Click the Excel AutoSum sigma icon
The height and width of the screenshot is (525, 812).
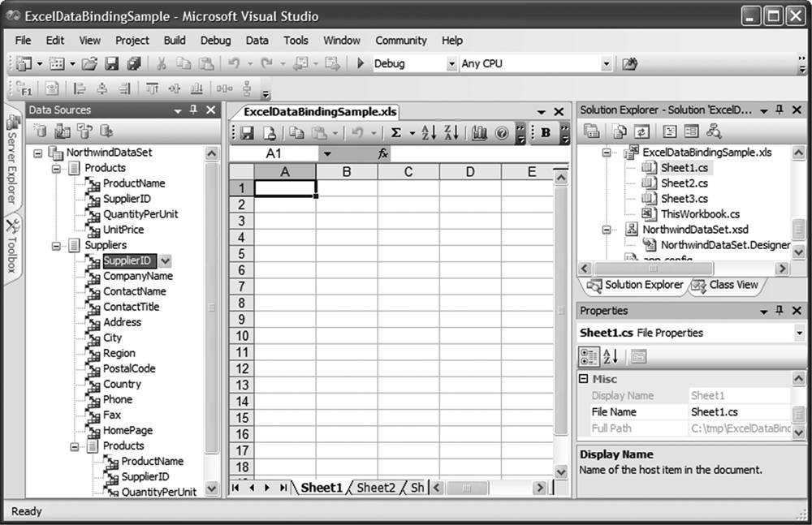click(x=396, y=133)
